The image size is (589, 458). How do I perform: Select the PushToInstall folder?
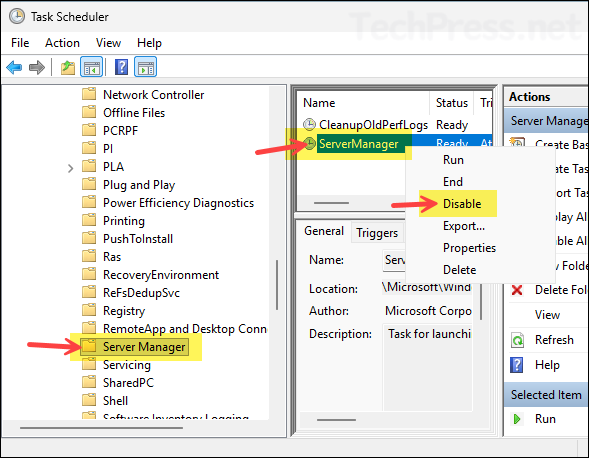pos(138,239)
